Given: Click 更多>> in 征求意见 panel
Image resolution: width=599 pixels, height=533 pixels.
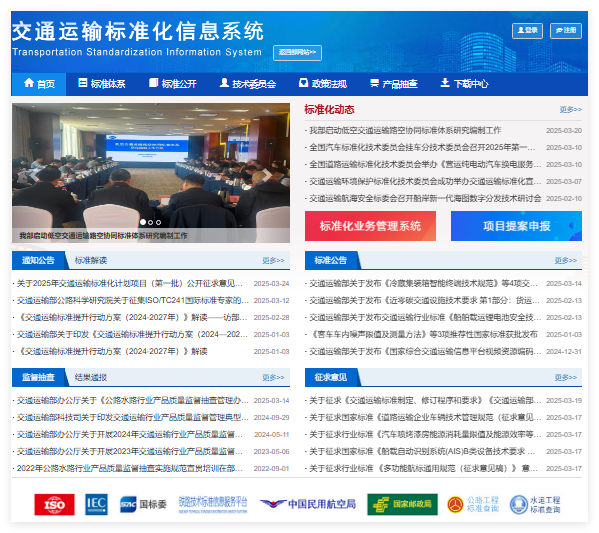Looking at the screenshot, I should point(566,377).
